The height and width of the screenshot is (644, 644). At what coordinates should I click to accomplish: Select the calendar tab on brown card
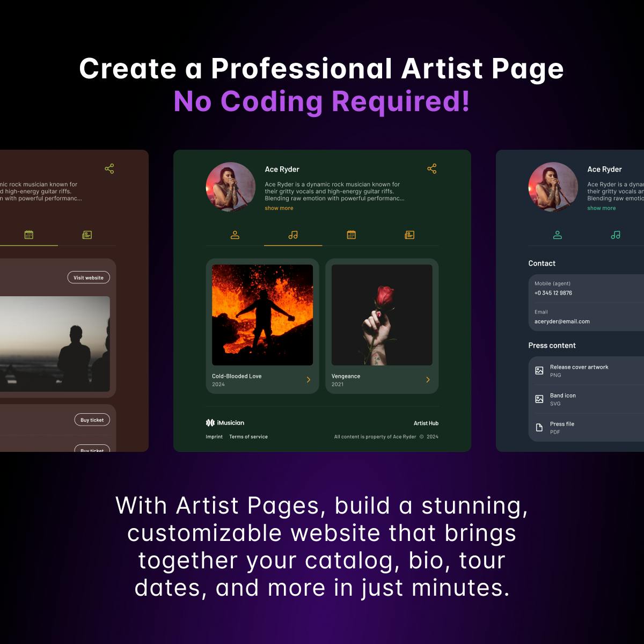point(29,235)
